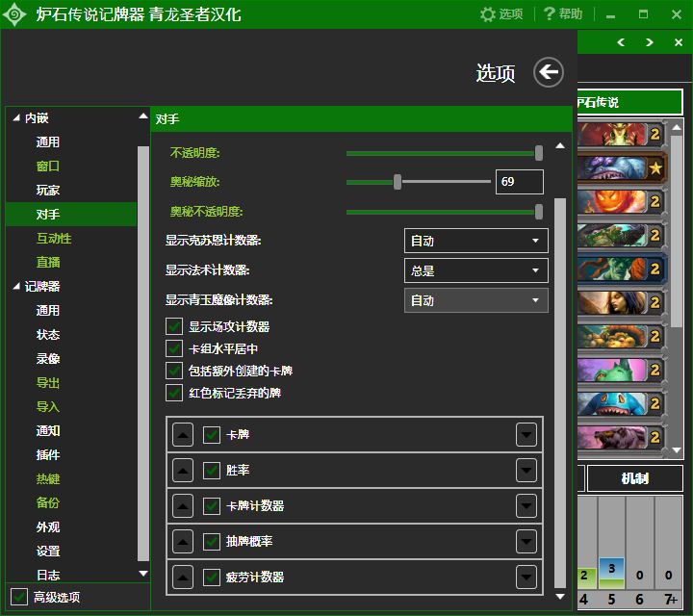The width and height of the screenshot is (693, 616).
Task: Uncheck the 疲劳计数器 panel item
Action: (x=211, y=577)
